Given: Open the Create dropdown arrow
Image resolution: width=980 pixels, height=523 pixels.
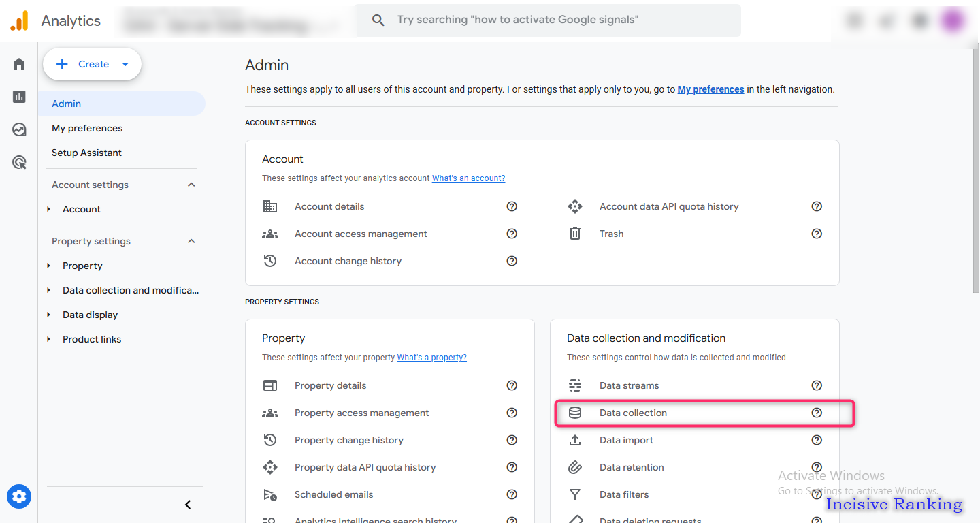Looking at the screenshot, I should click(x=125, y=65).
